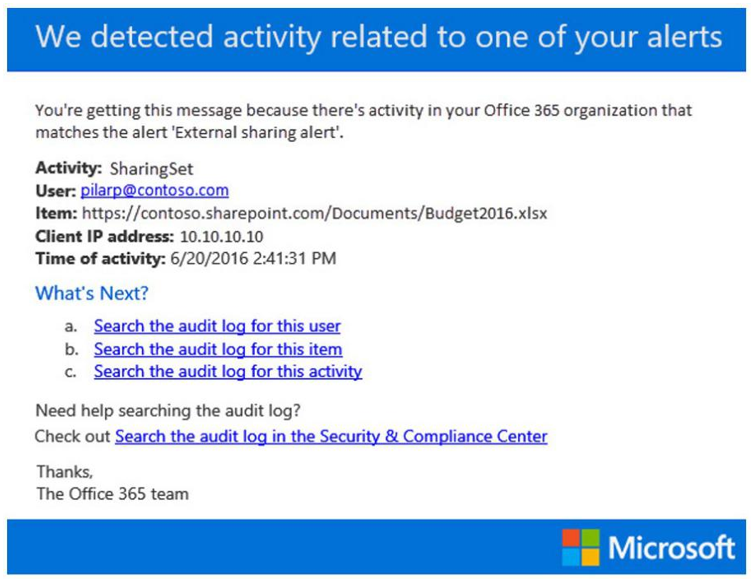Image resolution: width=754 pixels, height=582 pixels.
Task: Open the pilarp@contoso.com user link
Action: click(154, 190)
